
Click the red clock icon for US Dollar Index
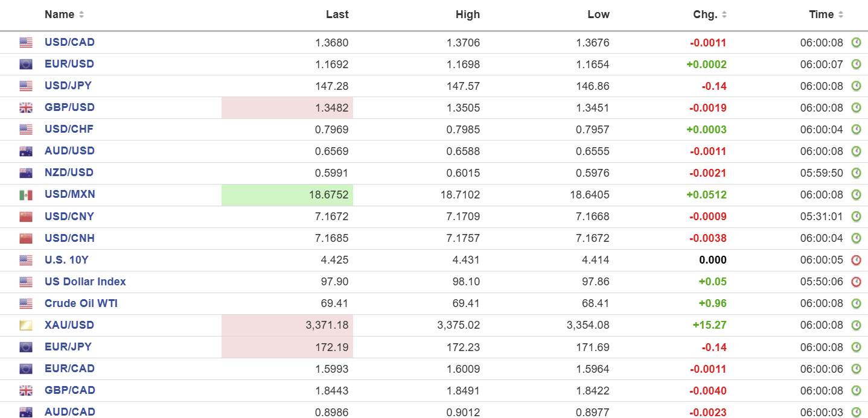[x=856, y=282]
